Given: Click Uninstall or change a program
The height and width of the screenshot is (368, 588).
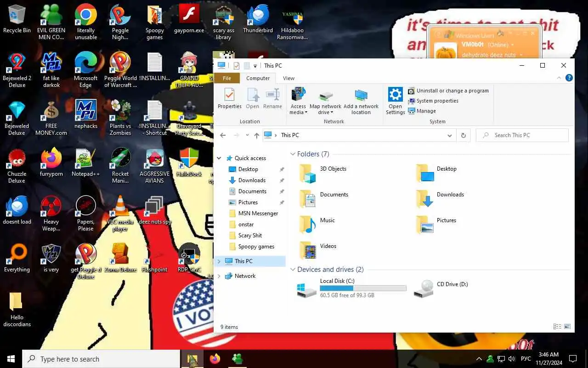Looking at the screenshot, I should coord(448,91).
